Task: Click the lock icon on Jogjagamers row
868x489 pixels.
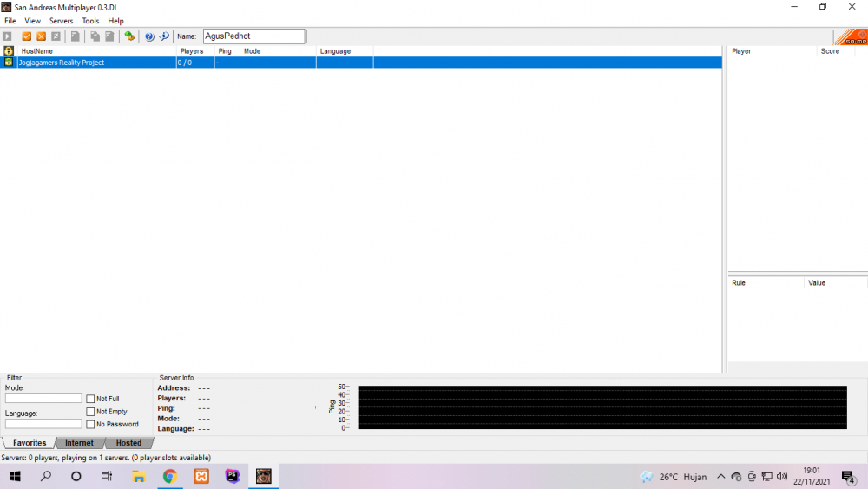Action: coord(9,62)
